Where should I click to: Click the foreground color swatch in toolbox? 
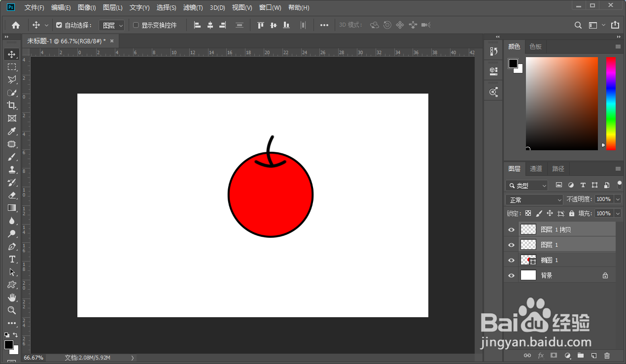click(9, 345)
